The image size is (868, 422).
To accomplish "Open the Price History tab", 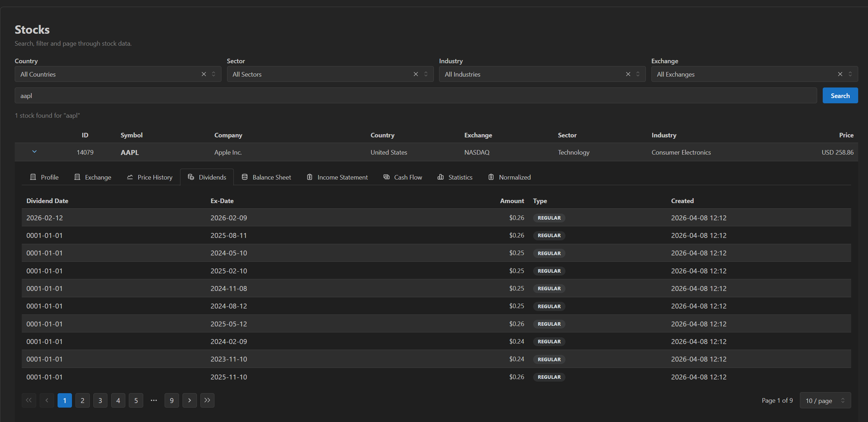I will click(150, 177).
